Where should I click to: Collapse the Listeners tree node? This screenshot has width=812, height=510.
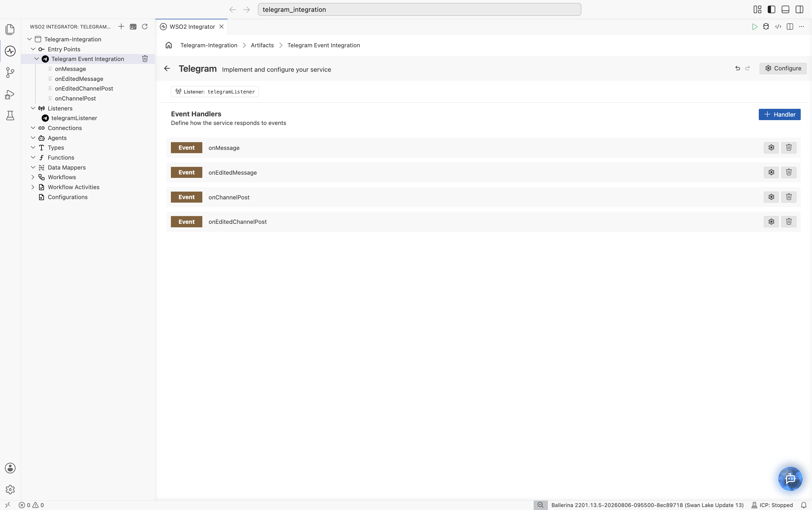[33, 108]
